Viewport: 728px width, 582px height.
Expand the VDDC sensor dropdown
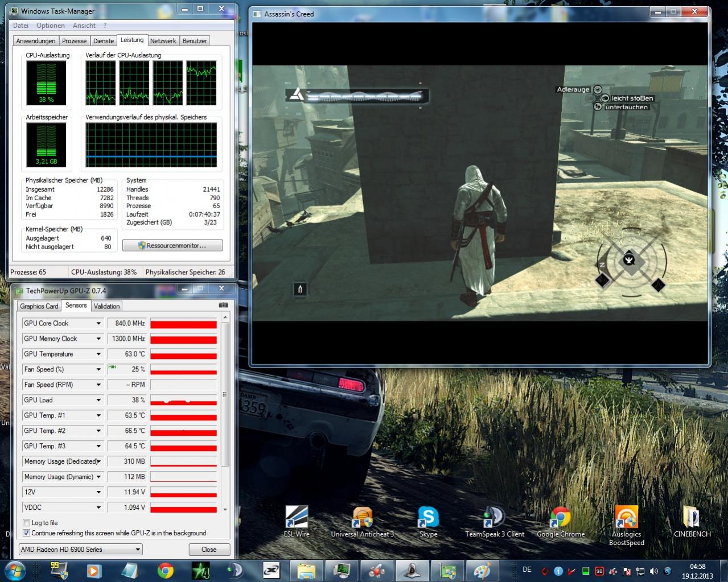(98, 507)
